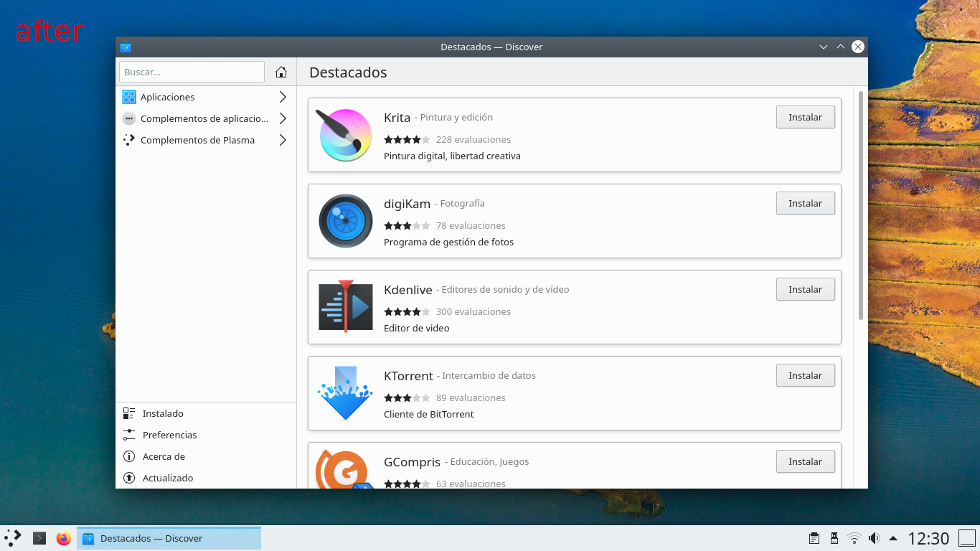This screenshot has width=980, height=551.
Task: Click '- Fotografía' category text
Action: [x=459, y=203]
